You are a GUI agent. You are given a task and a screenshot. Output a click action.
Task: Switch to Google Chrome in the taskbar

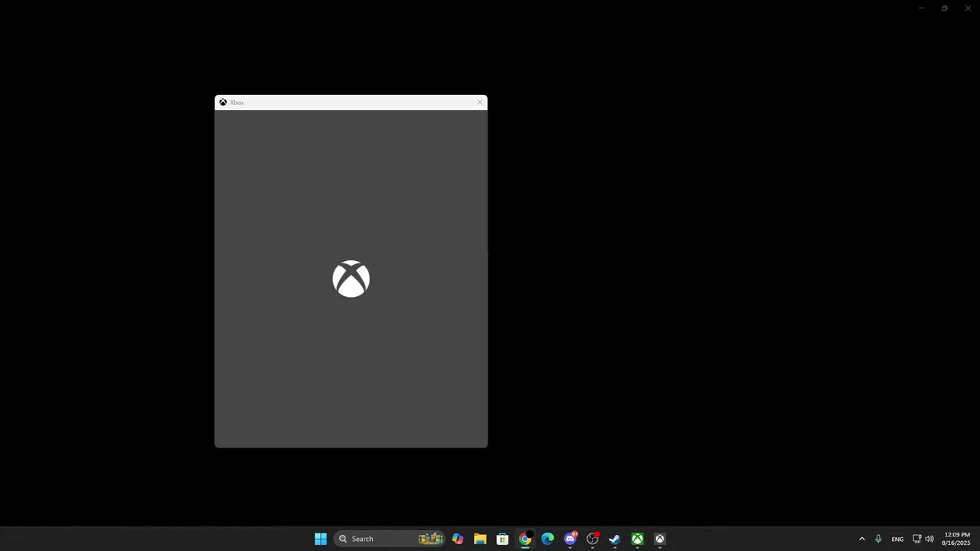point(525,539)
